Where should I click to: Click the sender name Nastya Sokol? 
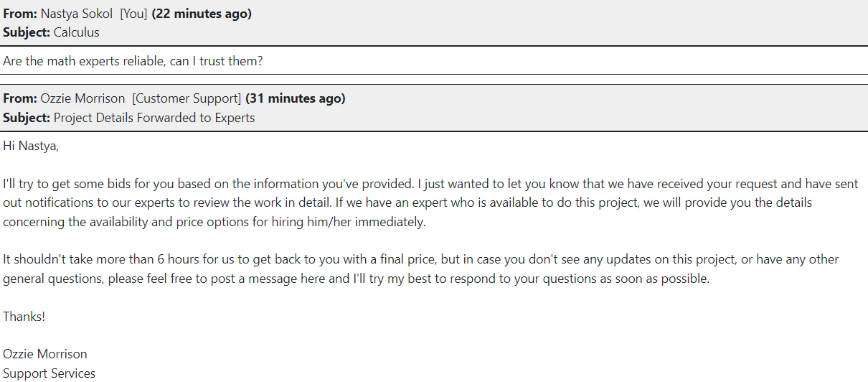(x=76, y=14)
